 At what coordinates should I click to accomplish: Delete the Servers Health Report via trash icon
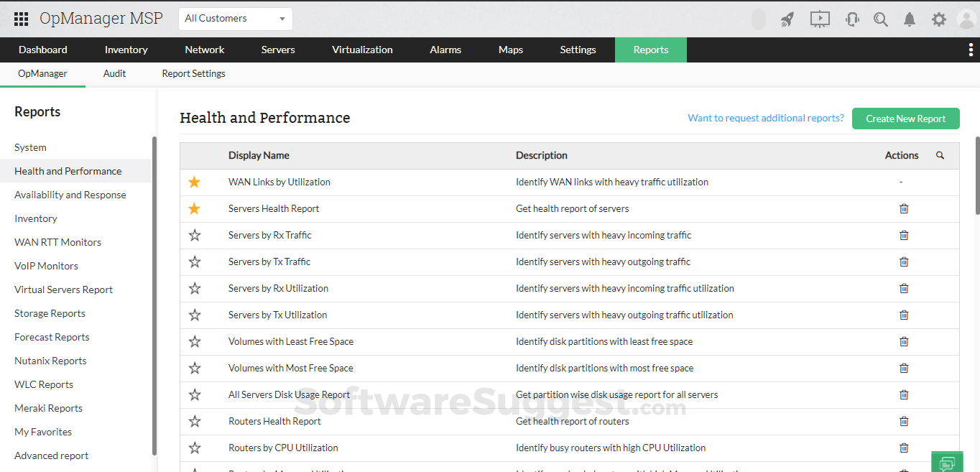(x=903, y=208)
